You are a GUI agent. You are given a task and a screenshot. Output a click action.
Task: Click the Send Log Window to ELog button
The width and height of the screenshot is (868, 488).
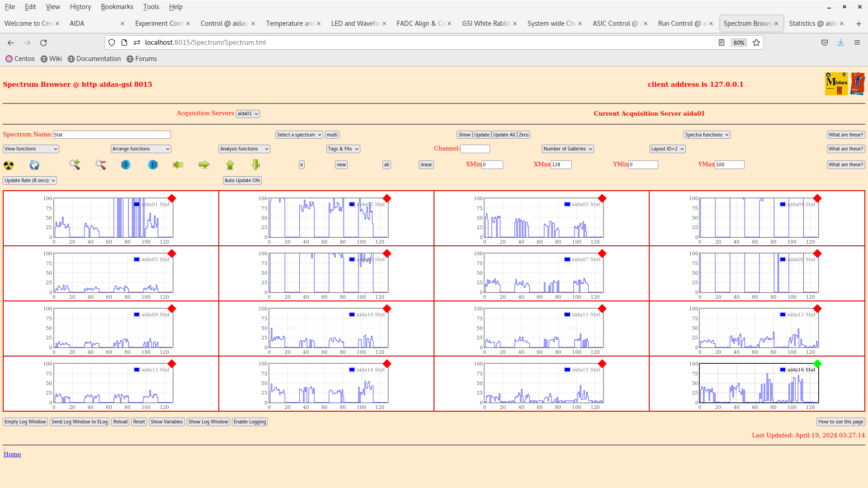pyautogui.click(x=80, y=422)
